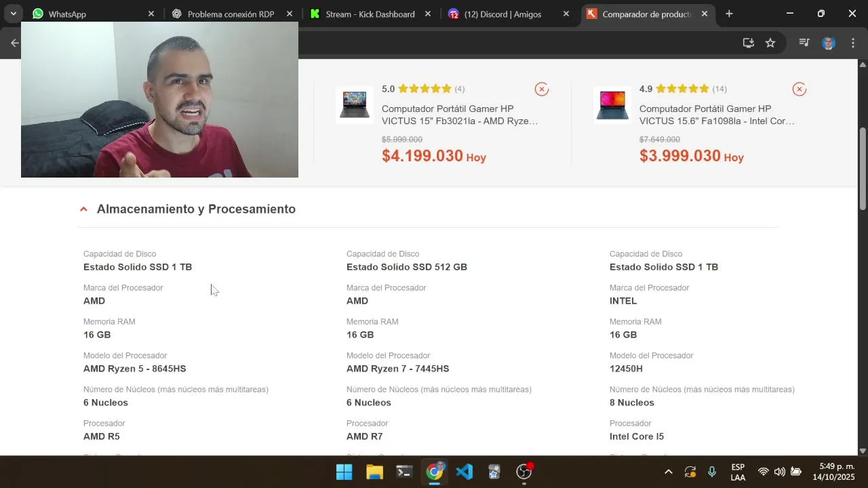
Task: Open the HP VICTUS 15" Fb3021la product link
Action: pyautogui.click(x=459, y=115)
